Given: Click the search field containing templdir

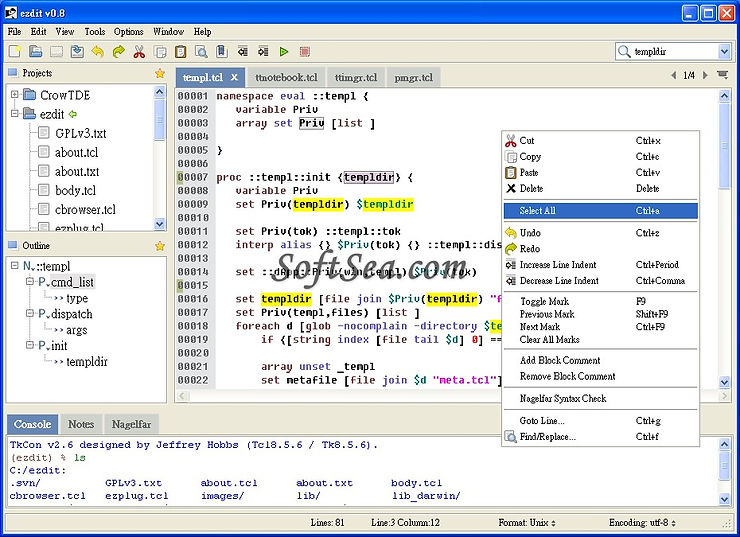Looking at the screenshot, I should click(674, 51).
